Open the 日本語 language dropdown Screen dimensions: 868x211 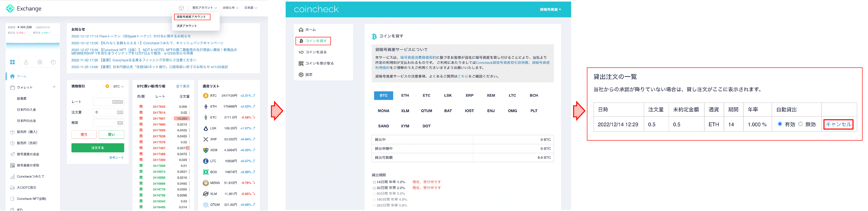click(251, 8)
